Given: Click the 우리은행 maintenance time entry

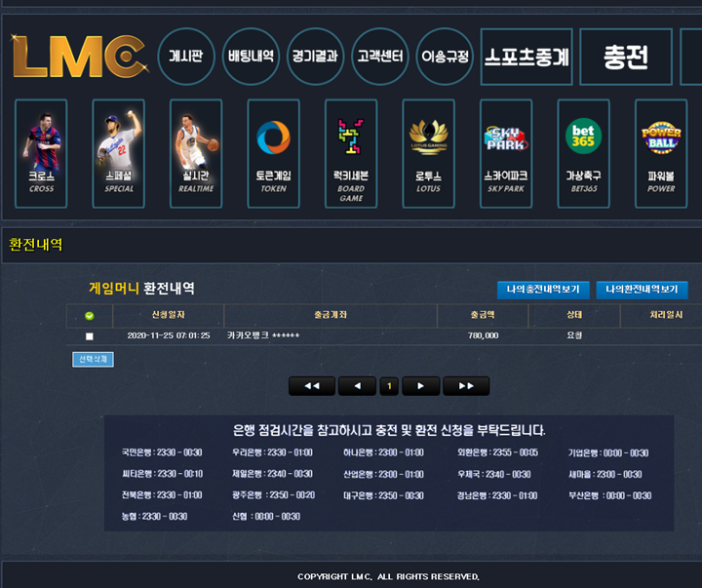Looking at the screenshot, I should pyautogui.click(x=272, y=452).
